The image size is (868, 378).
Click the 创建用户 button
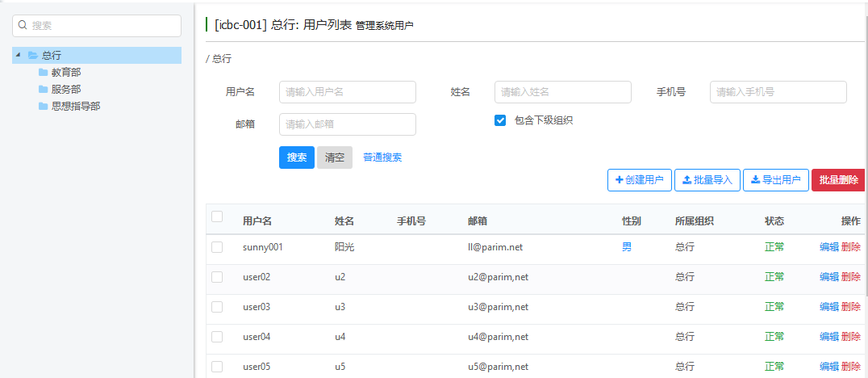[640, 180]
